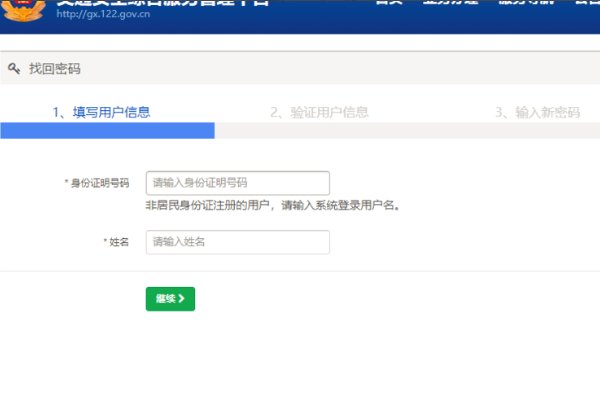Click the police emblem logo
Viewport: 600px width, 400px height.
pos(24,10)
